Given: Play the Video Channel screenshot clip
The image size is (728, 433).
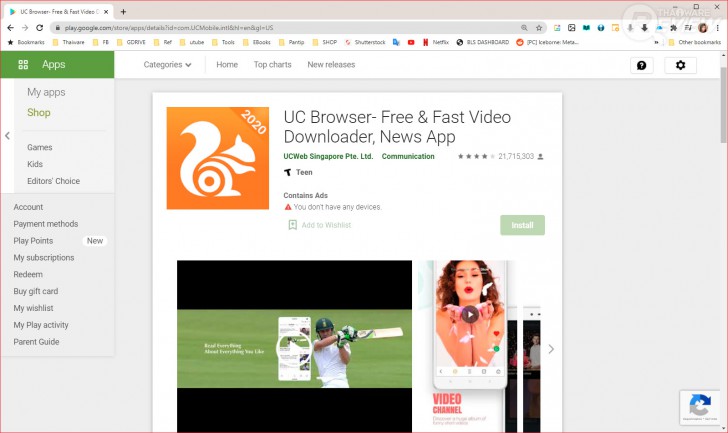Looking at the screenshot, I should tap(470, 315).
